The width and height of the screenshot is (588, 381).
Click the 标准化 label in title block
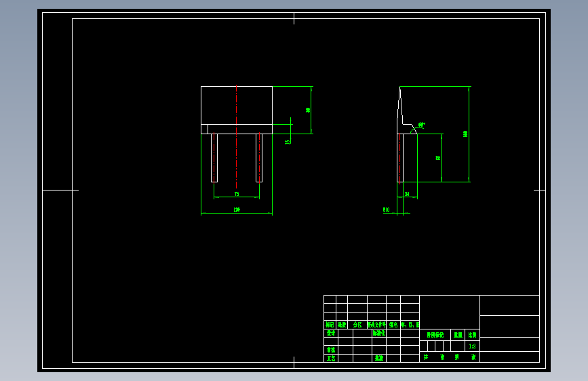378,333
